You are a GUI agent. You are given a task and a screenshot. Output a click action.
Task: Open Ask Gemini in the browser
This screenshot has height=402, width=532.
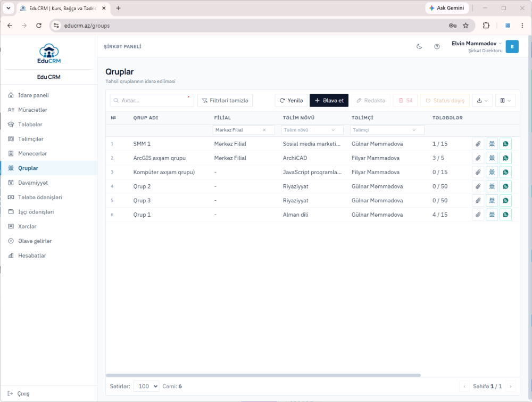(x=447, y=8)
